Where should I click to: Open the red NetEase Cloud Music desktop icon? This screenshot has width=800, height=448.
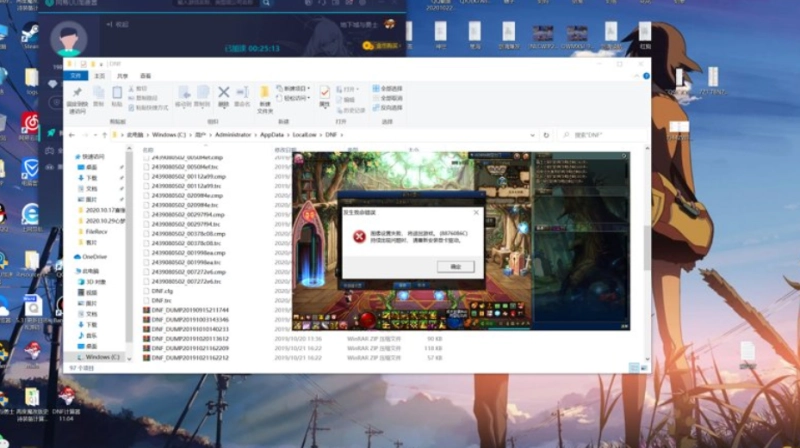coord(29,127)
